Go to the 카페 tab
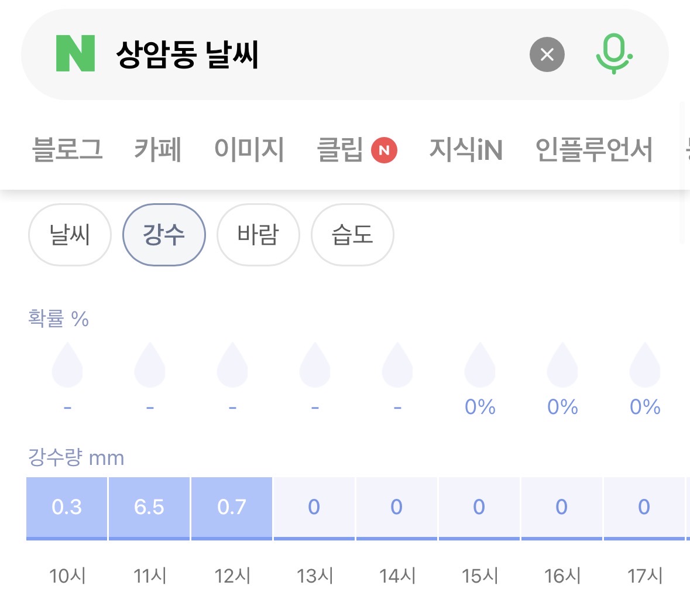Image resolution: width=690 pixels, height=616 pixels. (x=158, y=149)
